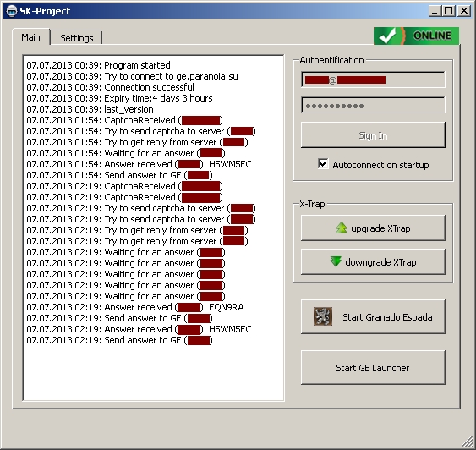Image resolution: width=476 pixels, height=450 pixels.
Task: Click the upgrade XTrap button
Action: point(373,228)
